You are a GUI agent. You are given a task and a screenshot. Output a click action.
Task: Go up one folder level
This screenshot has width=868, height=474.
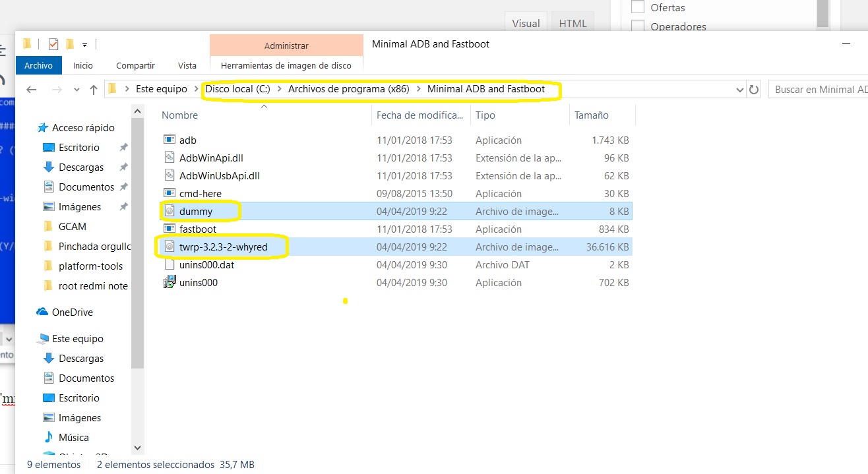93,90
